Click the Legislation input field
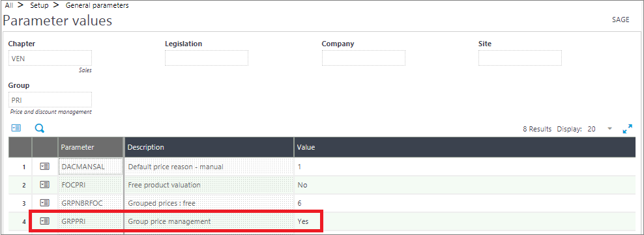This screenshot has height=235, width=644. pyautogui.click(x=207, y=58)
